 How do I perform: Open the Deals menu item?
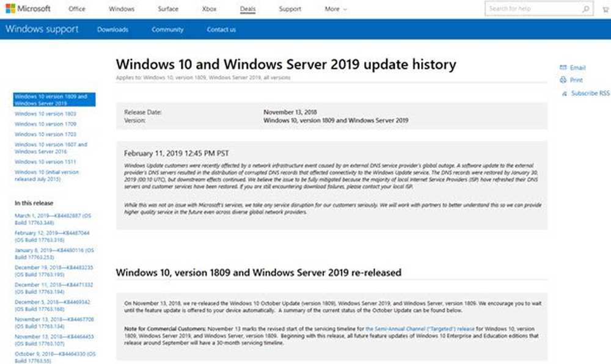(x=247, y=9)
